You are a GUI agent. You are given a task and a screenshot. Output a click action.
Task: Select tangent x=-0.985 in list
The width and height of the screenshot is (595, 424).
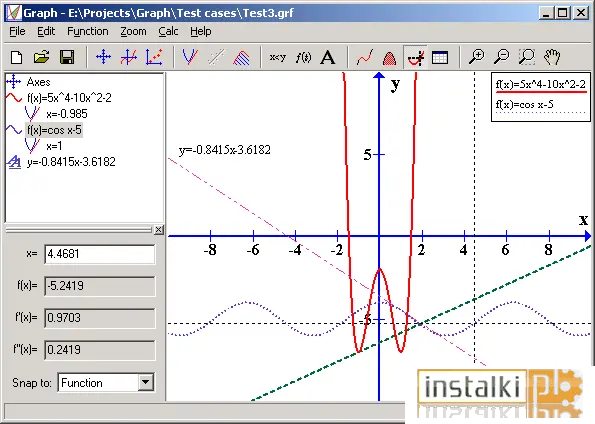tap(67, 114)
